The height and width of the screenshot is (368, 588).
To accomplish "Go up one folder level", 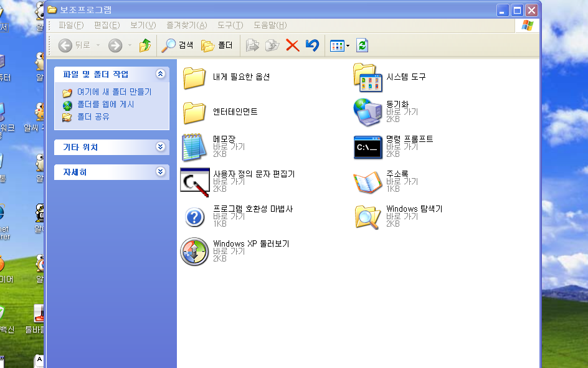I will [145, 45].
